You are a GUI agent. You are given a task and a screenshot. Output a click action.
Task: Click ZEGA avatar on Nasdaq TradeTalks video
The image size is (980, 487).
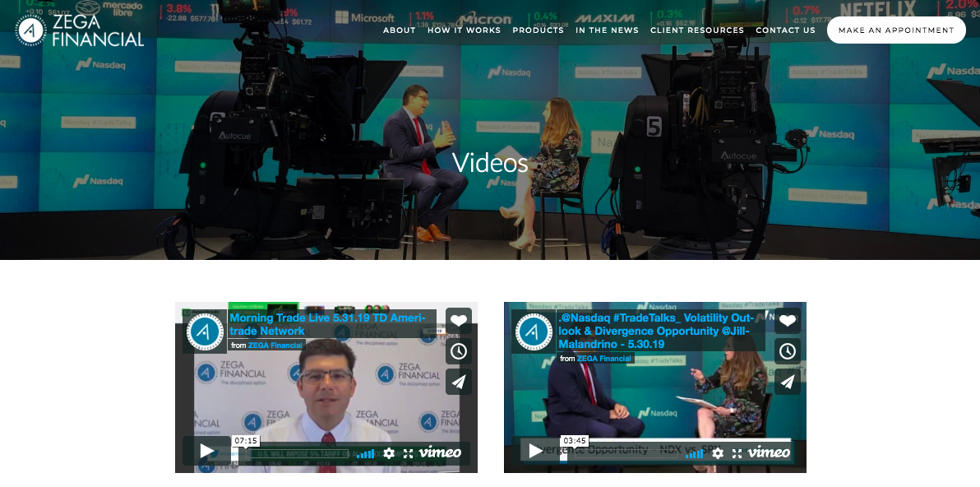(x=533, y=332)
